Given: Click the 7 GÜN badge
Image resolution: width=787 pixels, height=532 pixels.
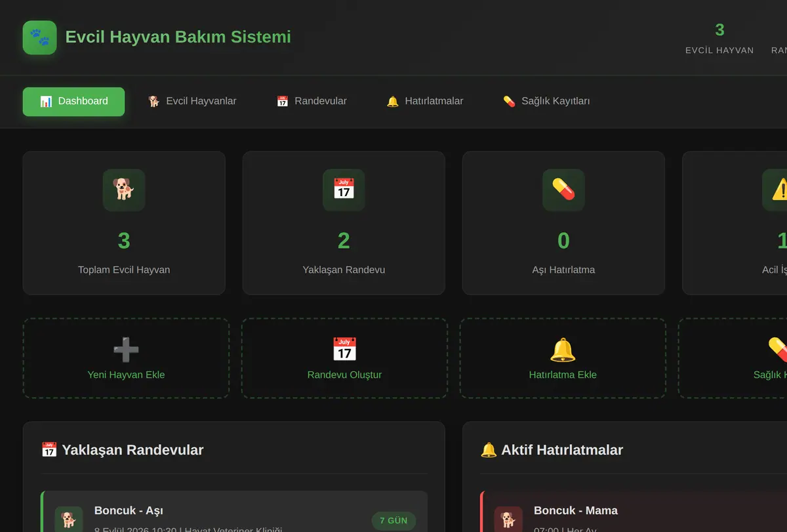Looking at the screenshot, I should [x=393, y=521].
